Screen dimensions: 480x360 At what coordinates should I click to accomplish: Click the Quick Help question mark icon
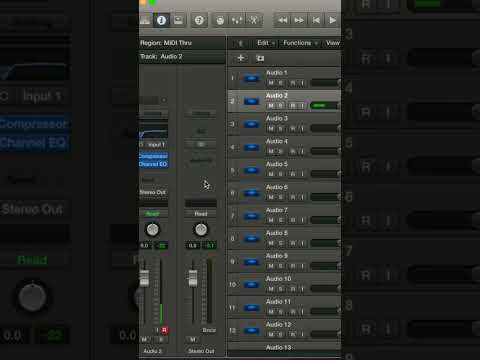point(199,21)
